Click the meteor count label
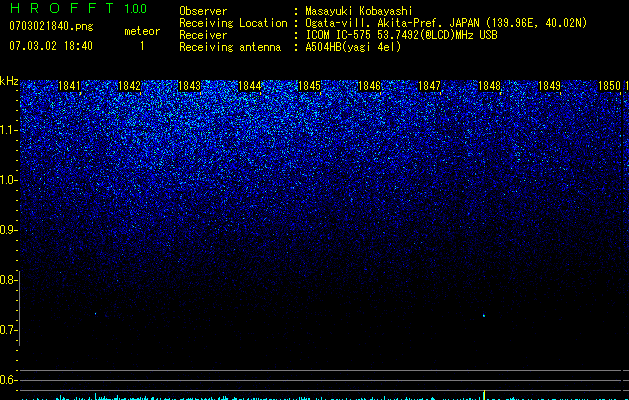Screen dimensions: 629x400 coord(142,31)
